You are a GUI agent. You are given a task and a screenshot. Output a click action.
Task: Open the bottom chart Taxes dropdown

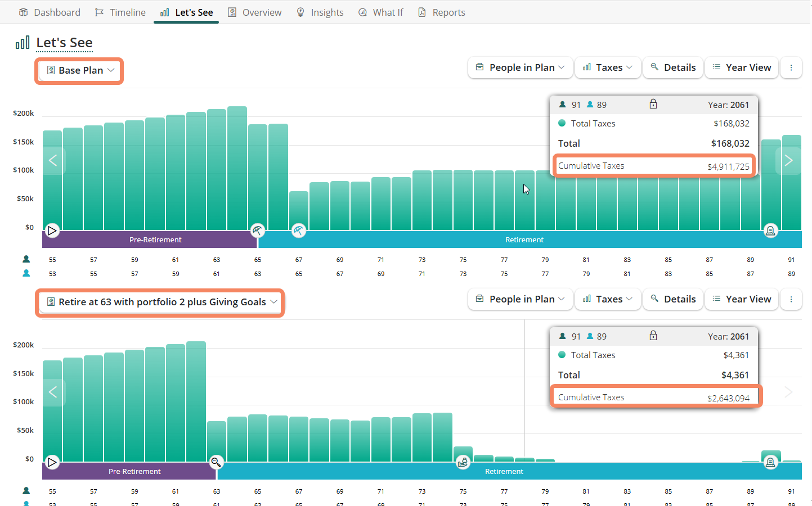pos(608,299)
